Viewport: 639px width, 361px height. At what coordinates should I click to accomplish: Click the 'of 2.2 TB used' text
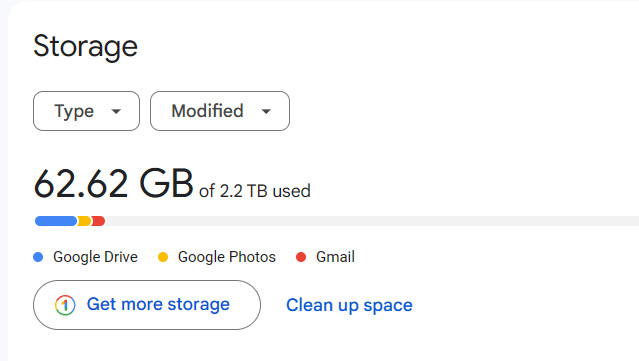(255, 191)
